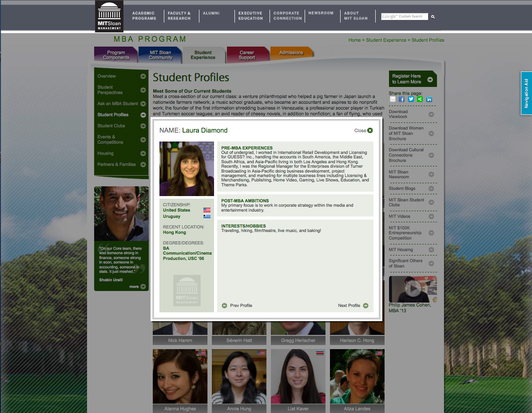Open Newsroom menu
The height and width of the screenshot is (413, 532).
(321, 13)
